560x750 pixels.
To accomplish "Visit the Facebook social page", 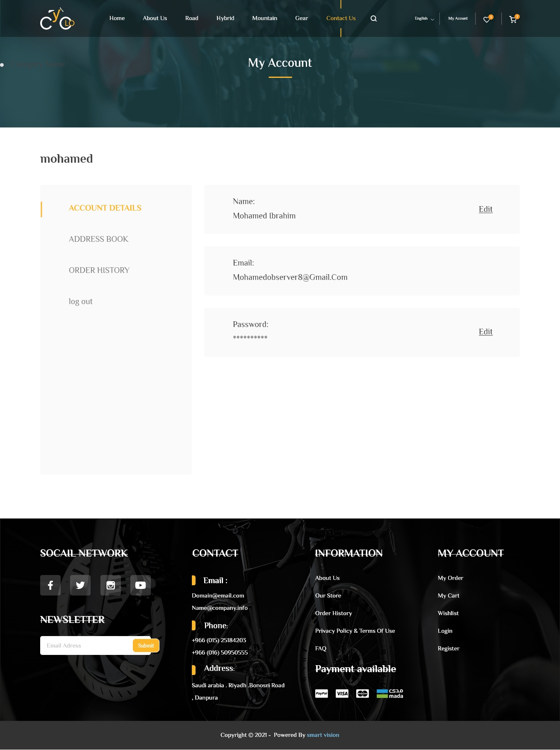I will click(50, 585).
